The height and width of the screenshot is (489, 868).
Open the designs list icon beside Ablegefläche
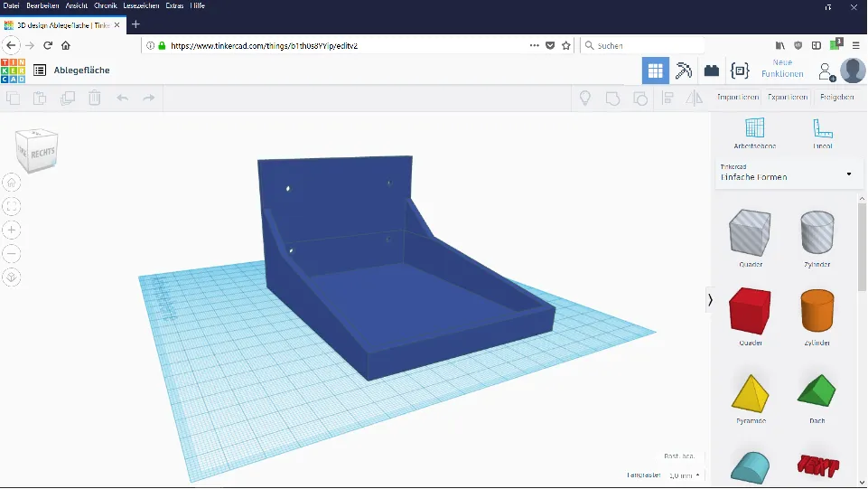click(x=40, y=71)
